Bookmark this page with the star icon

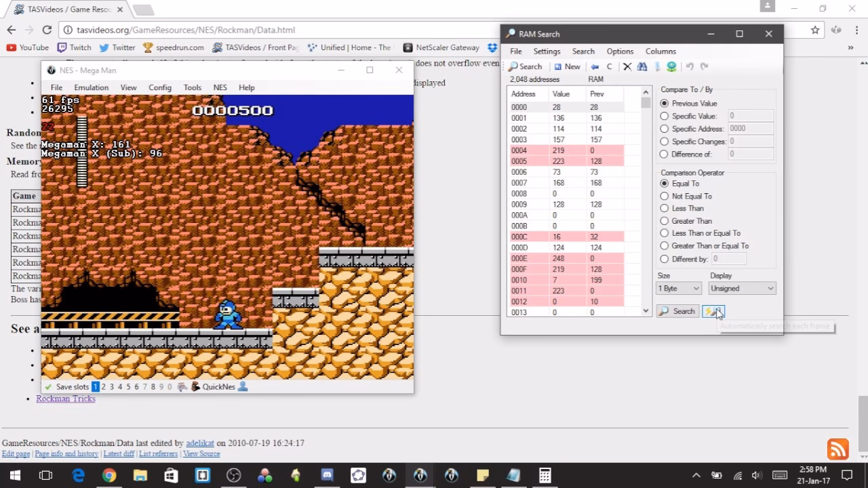point(815,30)
